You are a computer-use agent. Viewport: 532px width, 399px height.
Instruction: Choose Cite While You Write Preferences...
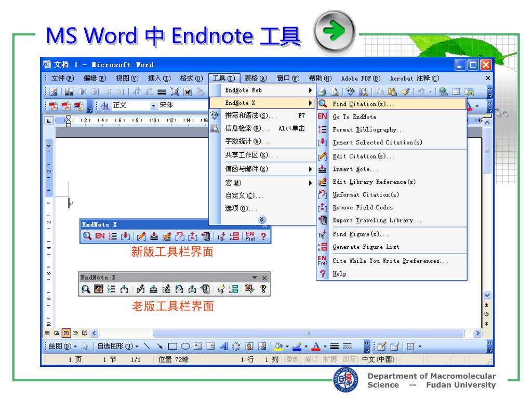[392, 261]
